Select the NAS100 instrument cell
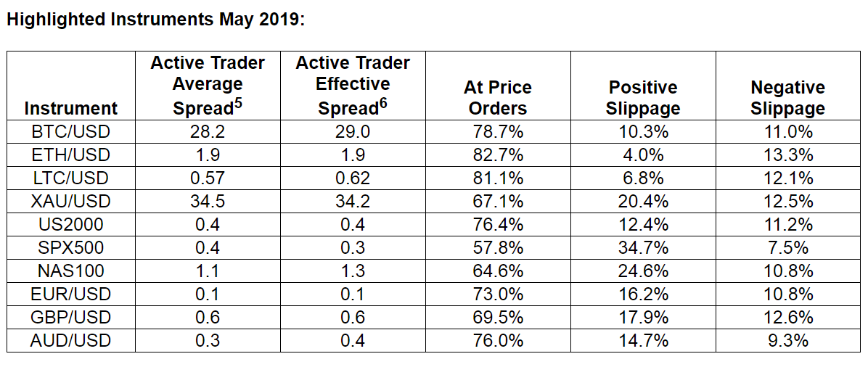Viewport: 868px width, 367px height. 70,271
